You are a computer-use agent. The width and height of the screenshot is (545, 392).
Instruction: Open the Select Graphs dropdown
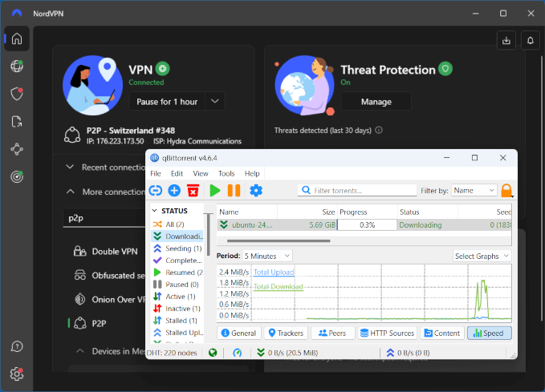pyautogui.click(x=482, y=256)
